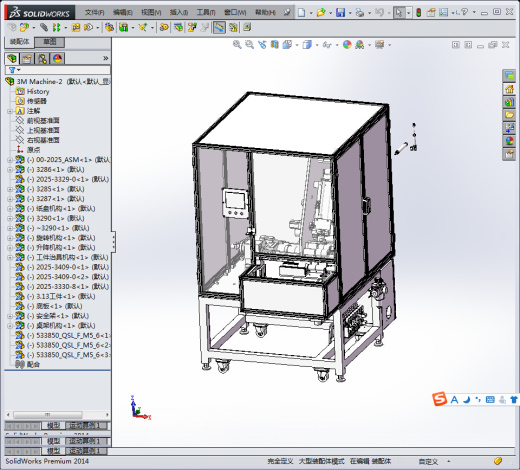Activate the Select cursor tool
Viewport: 520px width, 470px height.
399,13
